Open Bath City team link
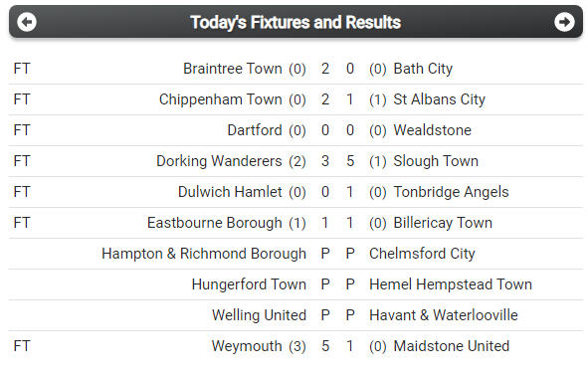This screenshot has width=588, height=374. 423,69
